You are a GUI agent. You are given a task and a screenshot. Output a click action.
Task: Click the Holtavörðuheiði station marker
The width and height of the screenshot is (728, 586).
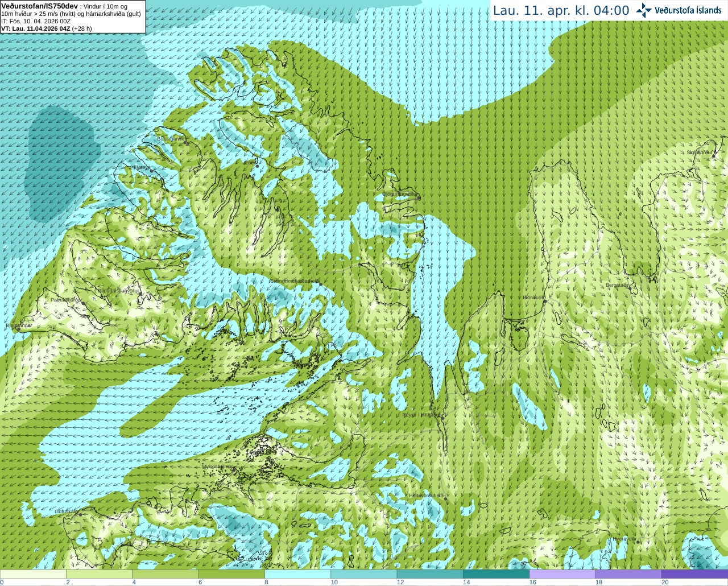coord(445,499)
